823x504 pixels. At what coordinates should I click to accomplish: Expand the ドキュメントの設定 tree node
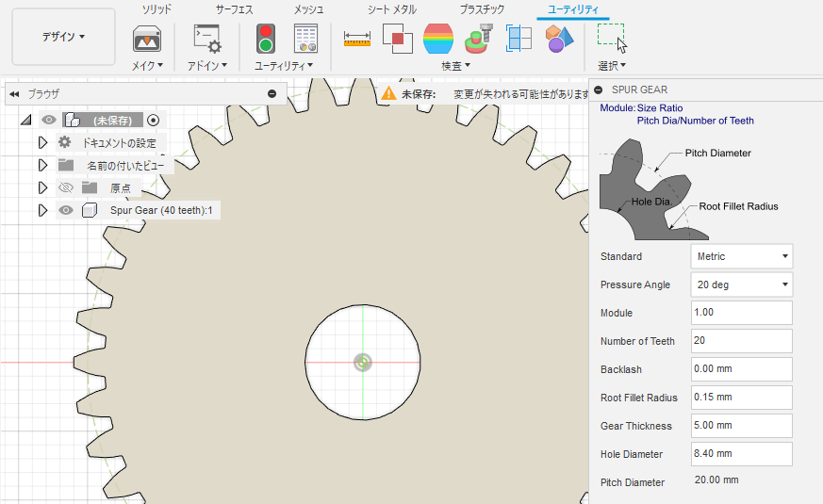(x=42, y=142)
